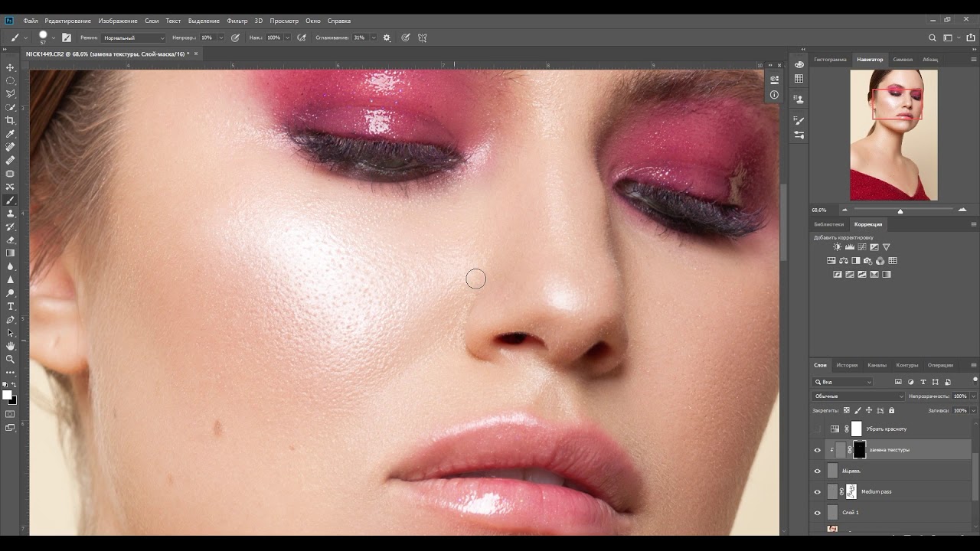Image resolution: width=980 pixels, height=551 pixels.
Task: Open the brush opacity slider arrow
Action: [x=221, y=37]
